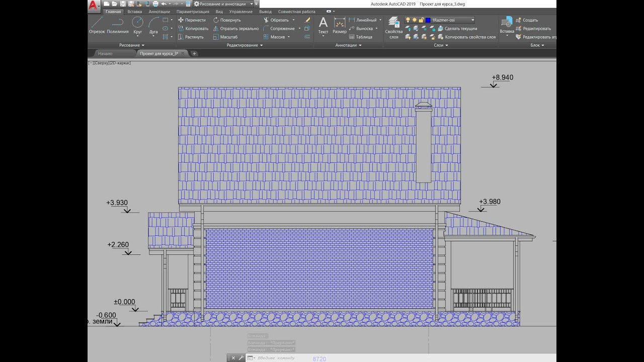This screenshot has width=644, height=362.
Task: Open the 1Razmer-osi layer dropdown
Action: click(x=440, y=20)
